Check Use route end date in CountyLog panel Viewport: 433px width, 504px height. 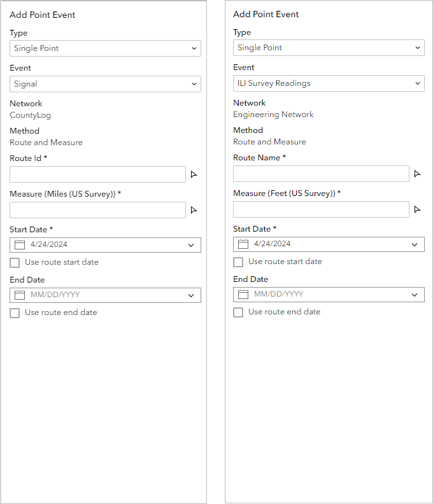(x=15, y=313)
